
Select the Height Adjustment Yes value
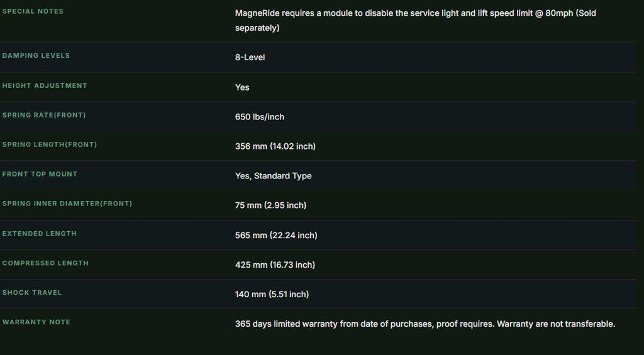[x=242, y=87]
